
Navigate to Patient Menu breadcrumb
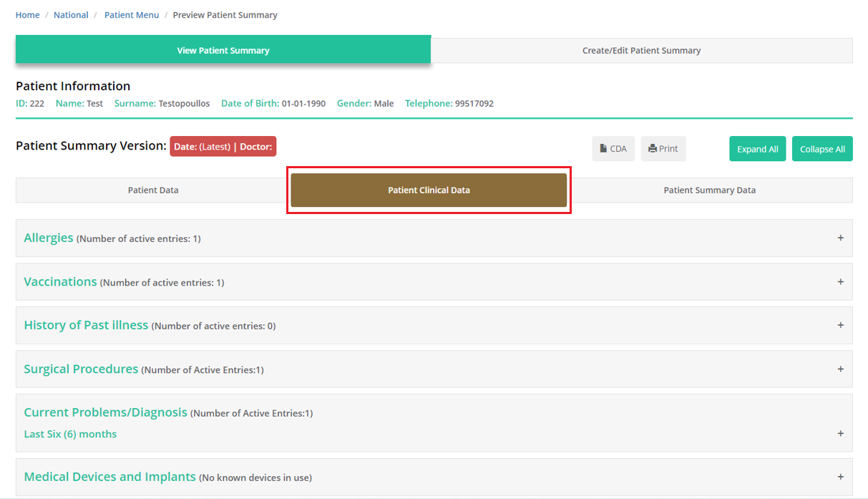(132, 15)
